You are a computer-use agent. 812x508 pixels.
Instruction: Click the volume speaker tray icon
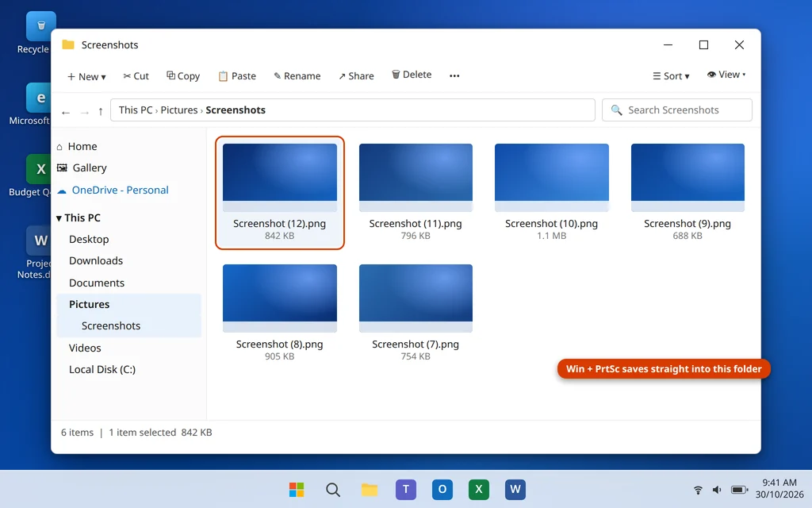(x=717, y=490)
